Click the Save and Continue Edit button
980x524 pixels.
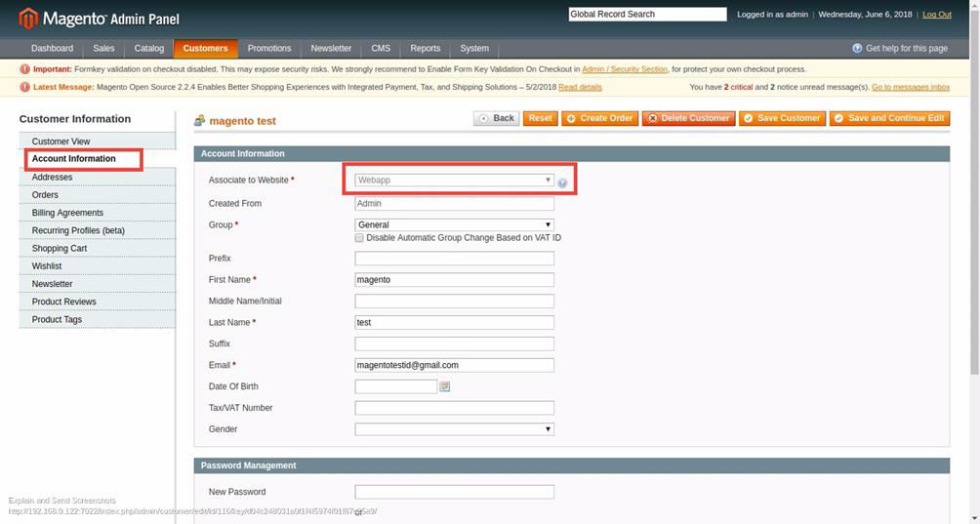point(889,118)
